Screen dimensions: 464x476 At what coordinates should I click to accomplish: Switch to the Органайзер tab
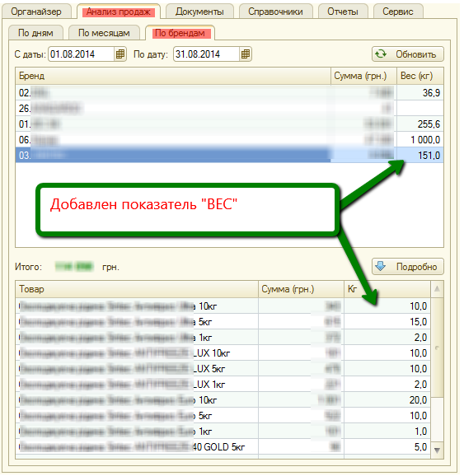pos(36,12)
